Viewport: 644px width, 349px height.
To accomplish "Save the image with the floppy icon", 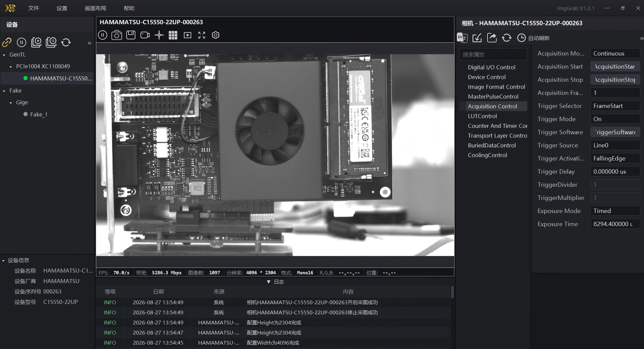I will click(x=131, y=35).
